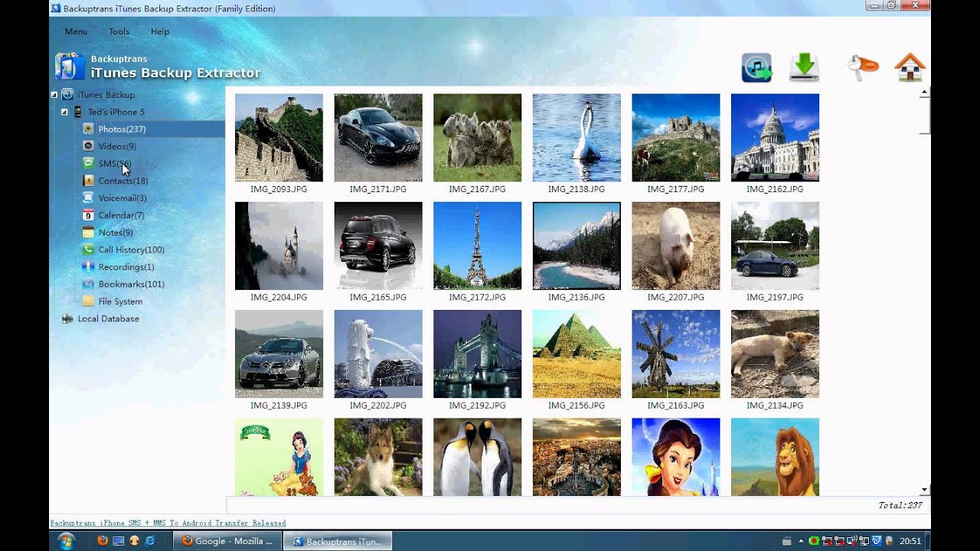Click the scrollbar up arrow in photo pane

tap(925, 93)
